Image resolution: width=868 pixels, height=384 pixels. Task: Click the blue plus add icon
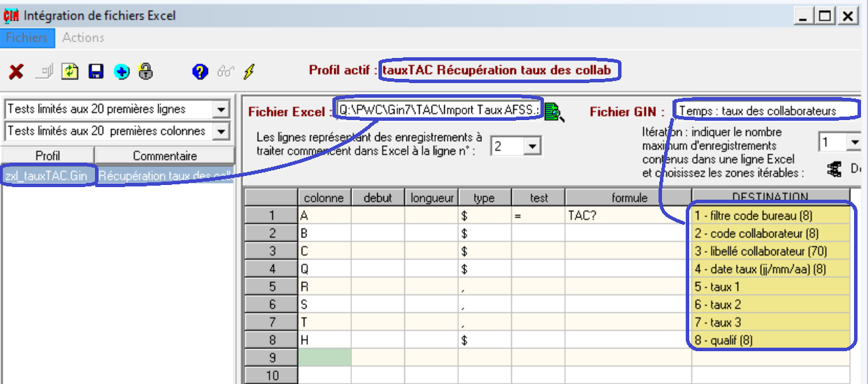tap(122, 71)
